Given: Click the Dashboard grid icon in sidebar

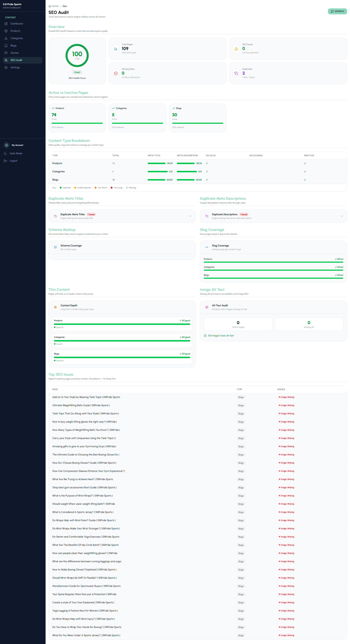Looking at the screenshot, I should coord(6,24).
